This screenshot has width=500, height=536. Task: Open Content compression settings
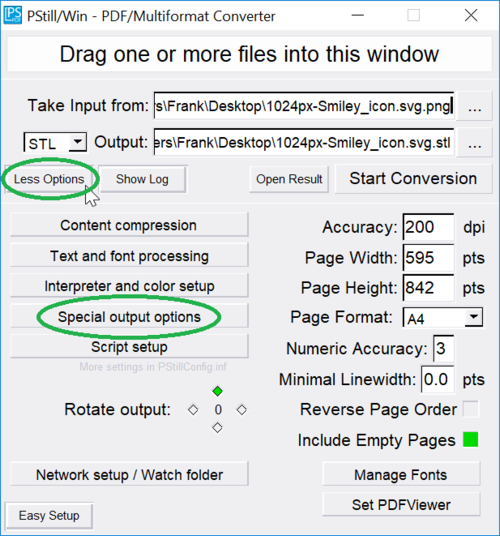coord(129,225)
